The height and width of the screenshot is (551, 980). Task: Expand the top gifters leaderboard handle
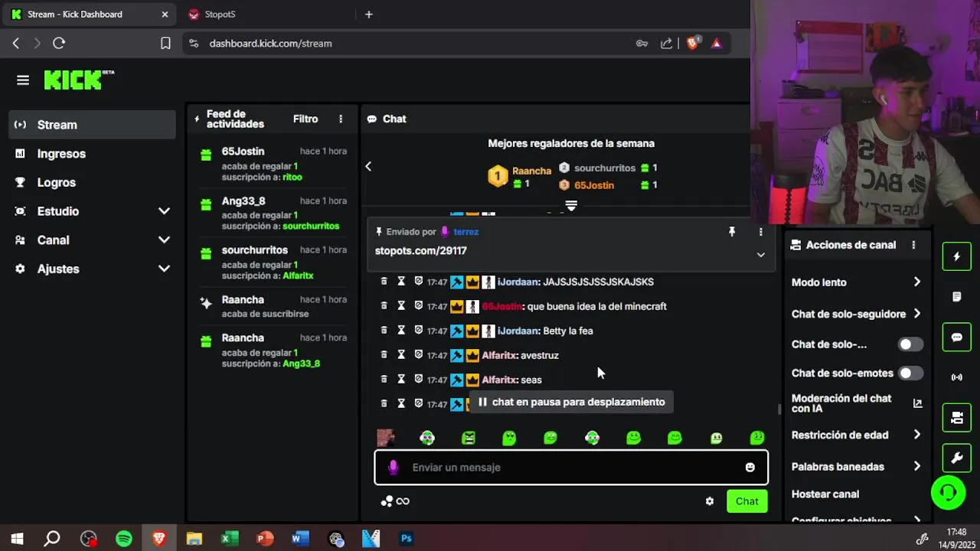pyautogui.click(x=571, y=205)
